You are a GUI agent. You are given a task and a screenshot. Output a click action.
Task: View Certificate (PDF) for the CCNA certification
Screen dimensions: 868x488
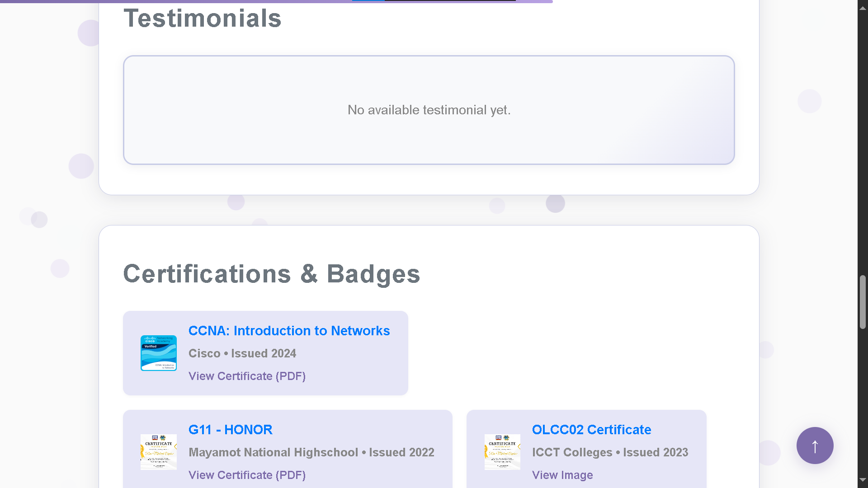coord(247,376)
